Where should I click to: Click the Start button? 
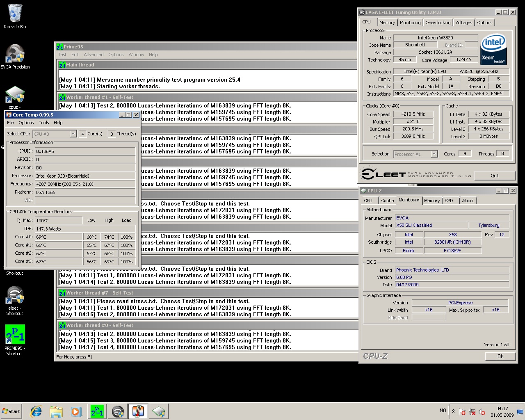tap(11, 411)
